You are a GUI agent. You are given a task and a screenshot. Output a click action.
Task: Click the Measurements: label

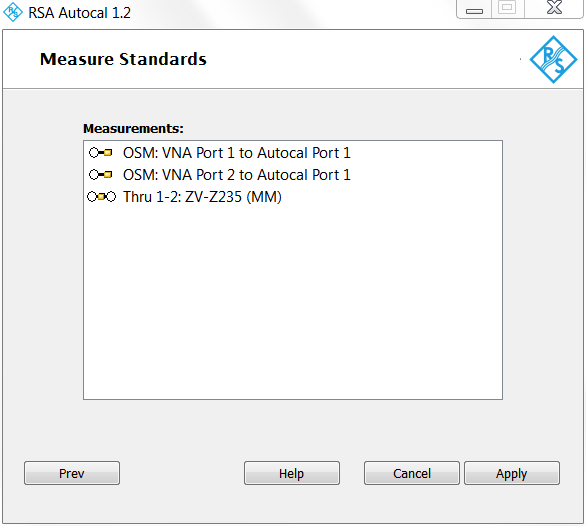133,129
